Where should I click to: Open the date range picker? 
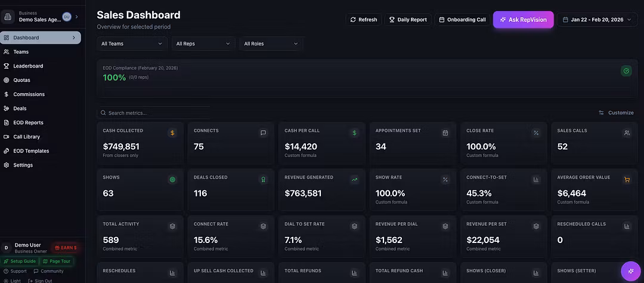[x=596, y=20]
